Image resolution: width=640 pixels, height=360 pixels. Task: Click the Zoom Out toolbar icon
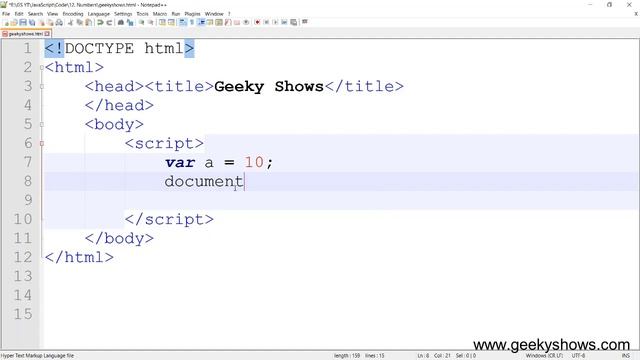151,22
